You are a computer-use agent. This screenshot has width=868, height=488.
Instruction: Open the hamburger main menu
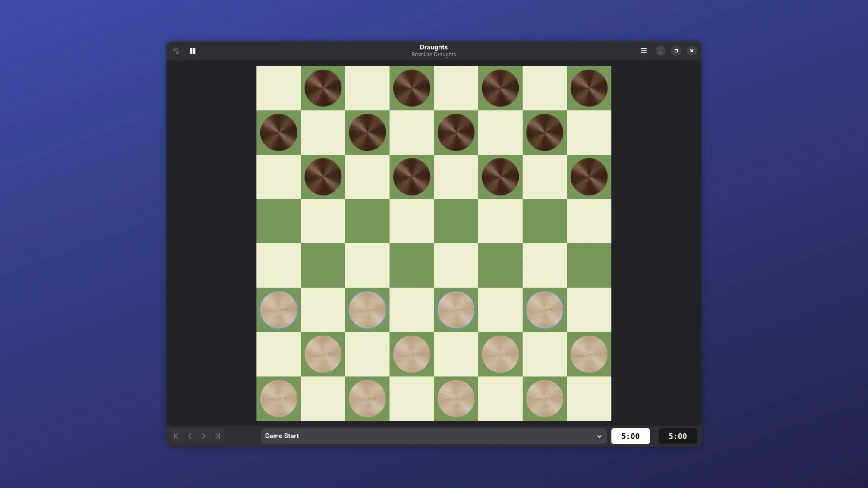pyautogui.click(x=643, y=51)
